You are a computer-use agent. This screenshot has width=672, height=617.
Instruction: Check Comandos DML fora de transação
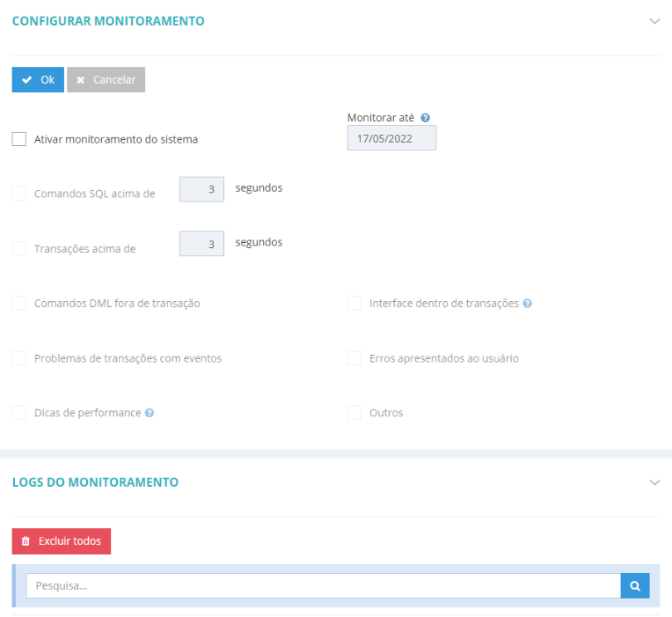tap(19, 303)
